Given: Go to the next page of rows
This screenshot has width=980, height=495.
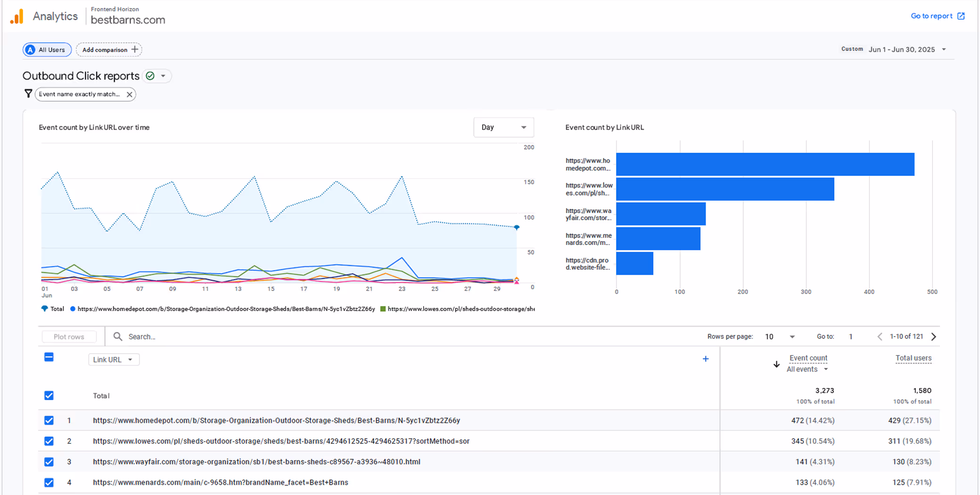Looking at the screenshot, I should pyautogui.click(x=934, y=337).
